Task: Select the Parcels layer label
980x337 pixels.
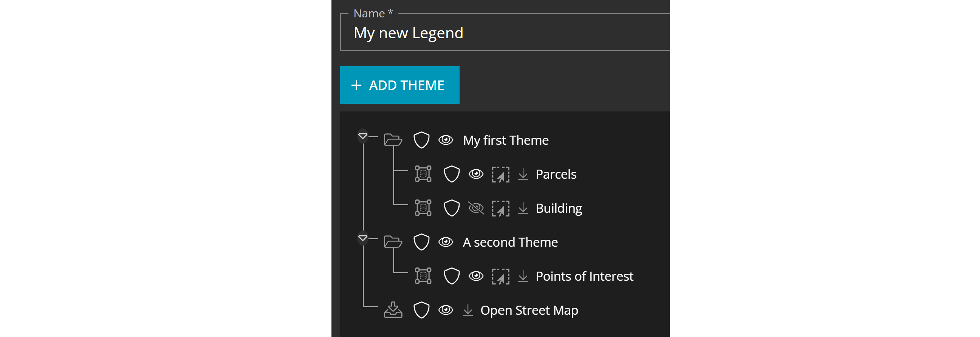Action: click(x=556, y=174)
